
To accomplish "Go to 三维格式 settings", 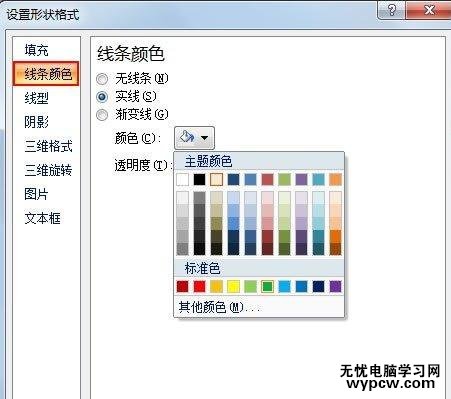I will click(48, 146).
